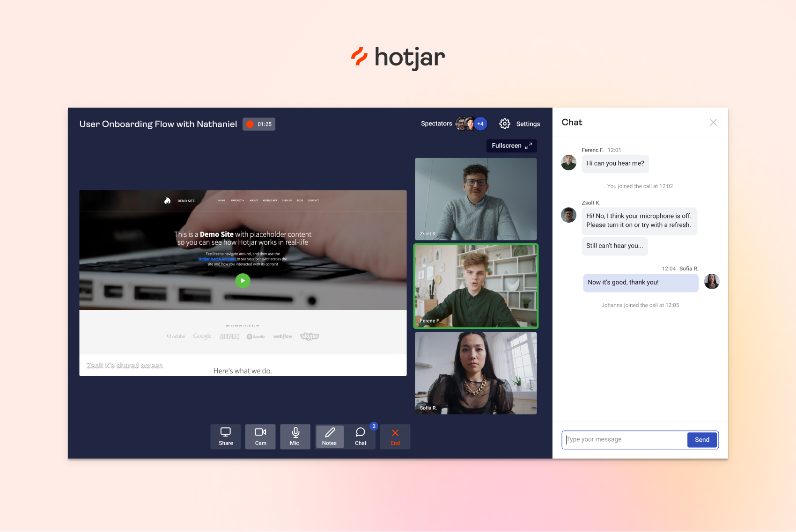Click "Johanna joined the call at 12:05" notice

(x=640, y=306)
